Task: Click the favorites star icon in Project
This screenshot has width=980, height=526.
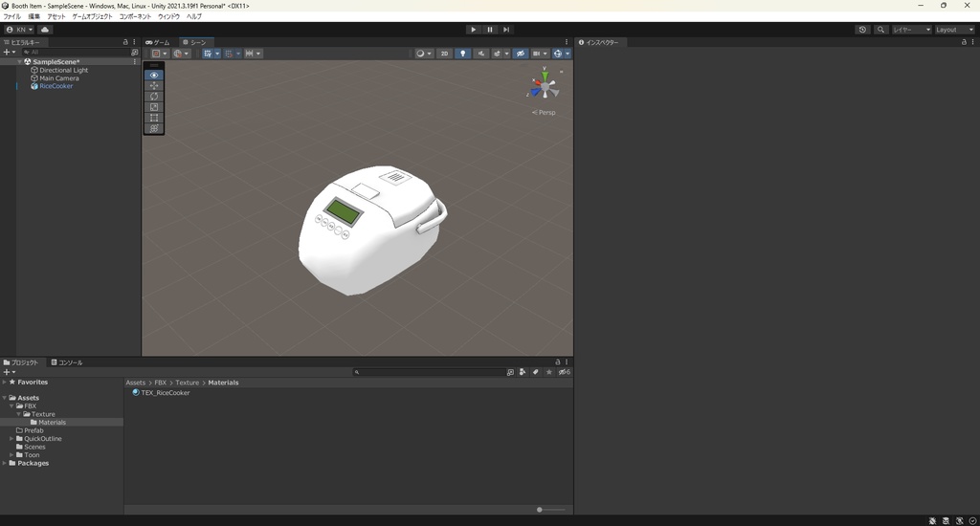Action: pyautogui.click(x=548, y=372)
